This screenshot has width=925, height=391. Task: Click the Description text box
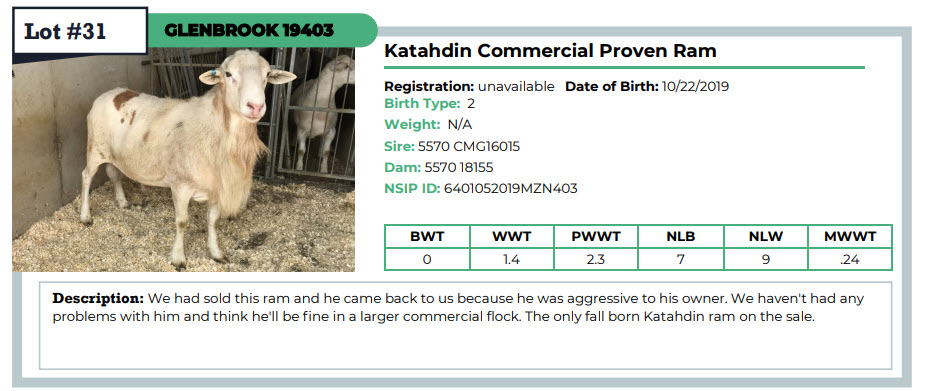tap(465, 326)
